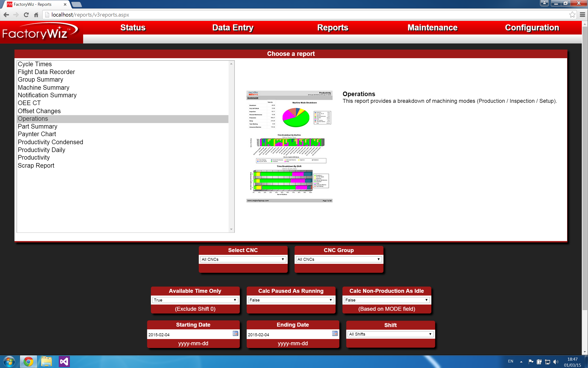
Task: Select Group Summary report
Action: 123,80
